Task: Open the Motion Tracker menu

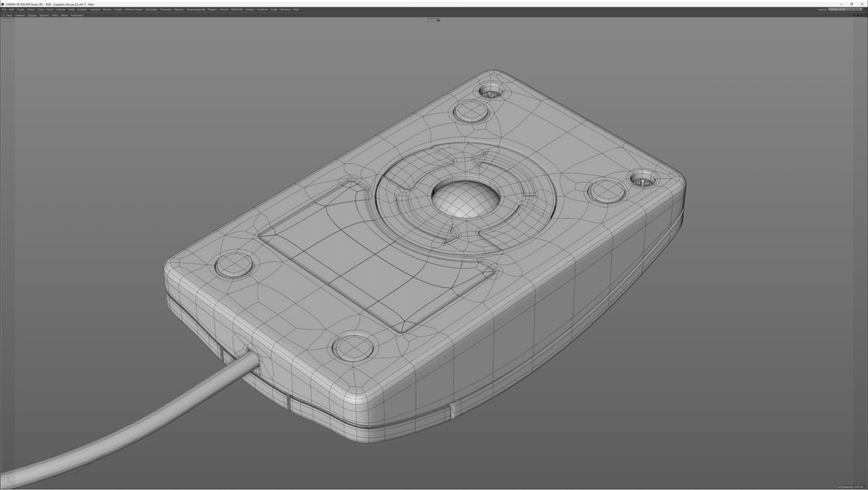Action: point(134,9)
